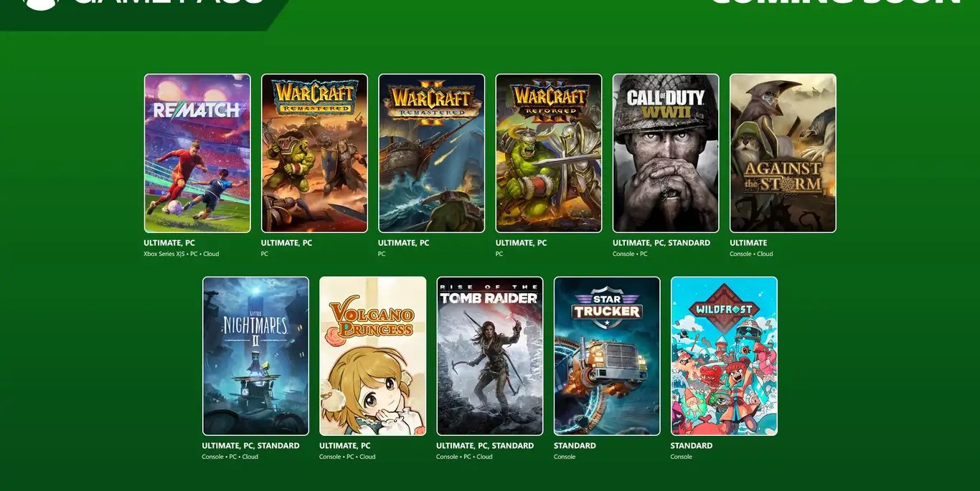Click 'Console' text under Star Trucker

pyautogui.click(x=565, y=457)
